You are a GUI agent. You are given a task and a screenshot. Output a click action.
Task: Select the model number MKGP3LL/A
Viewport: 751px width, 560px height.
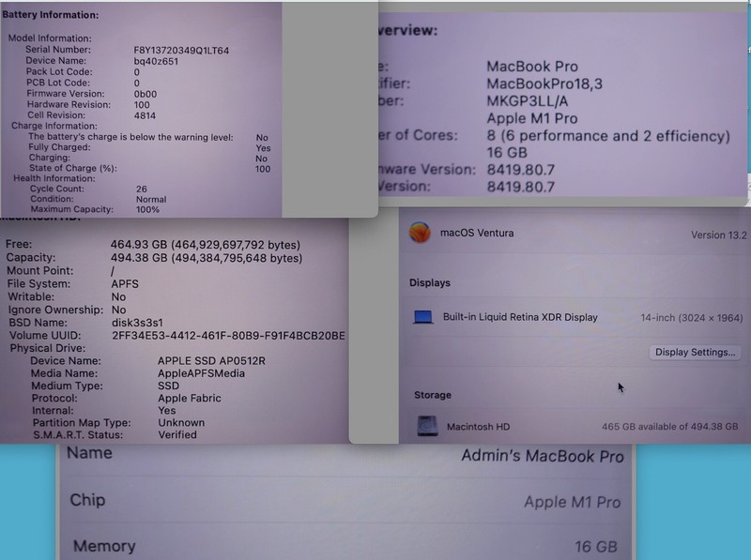(528, 101)
